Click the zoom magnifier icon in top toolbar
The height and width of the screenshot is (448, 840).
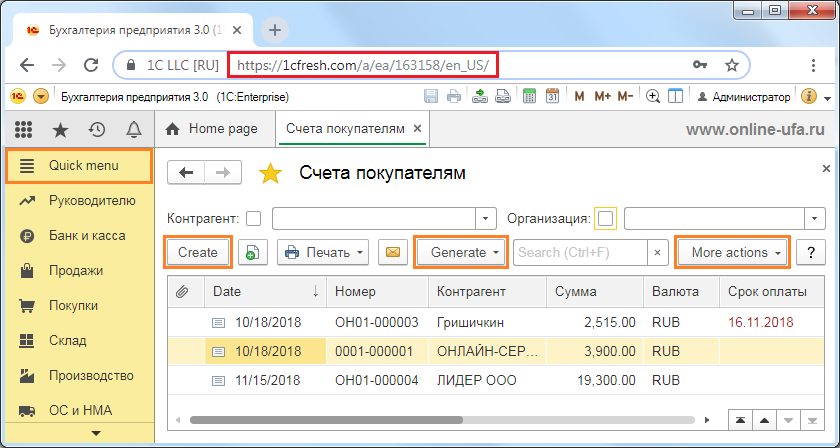(x=653, y=97)
